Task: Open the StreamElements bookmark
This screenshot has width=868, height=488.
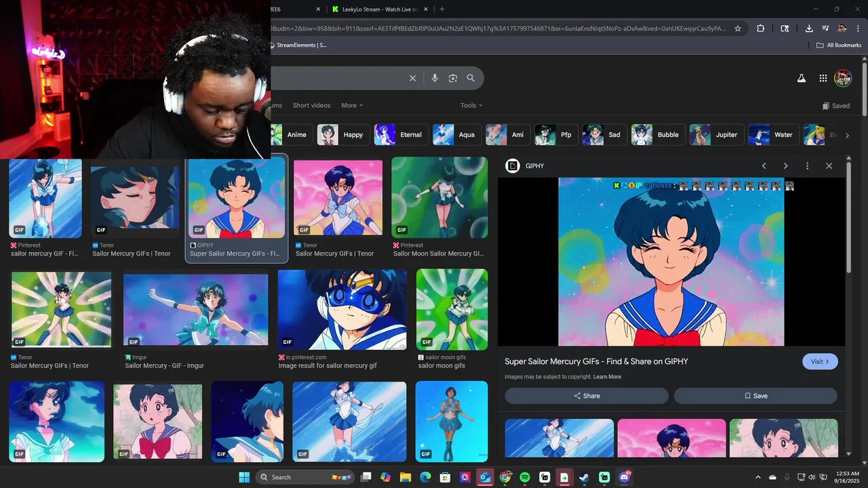Action: point(298,45)
